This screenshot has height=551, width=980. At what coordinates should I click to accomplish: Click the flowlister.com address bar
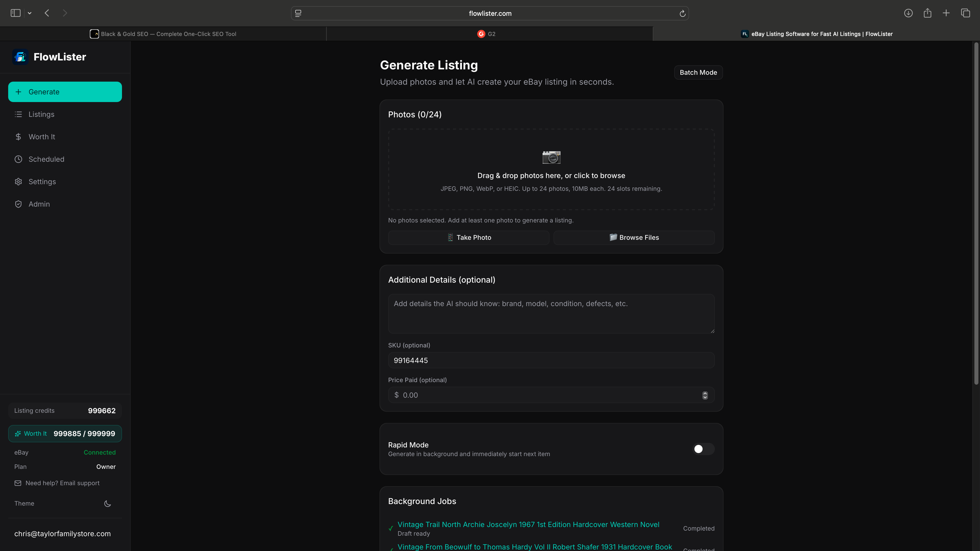[x=490, y=13]
